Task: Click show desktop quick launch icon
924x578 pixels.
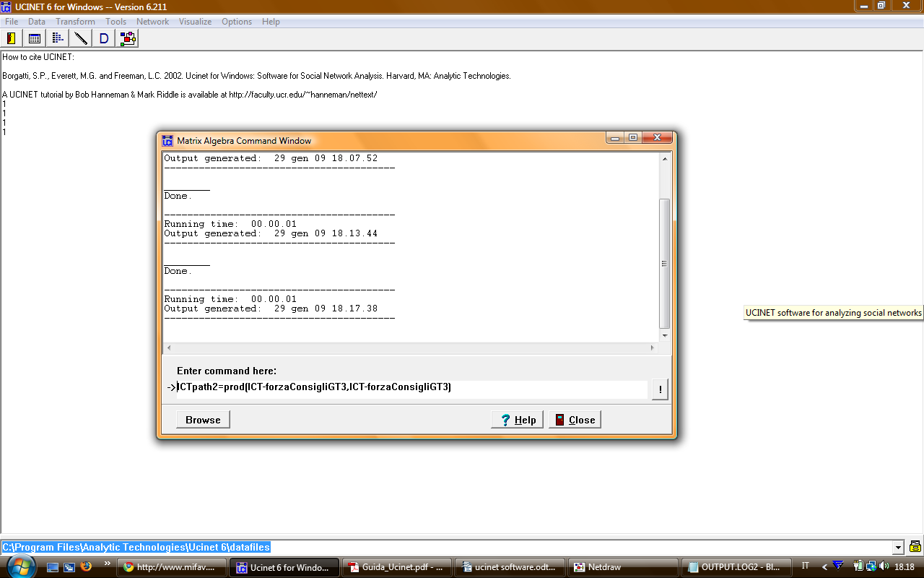Action: click(x=53, y=567)
